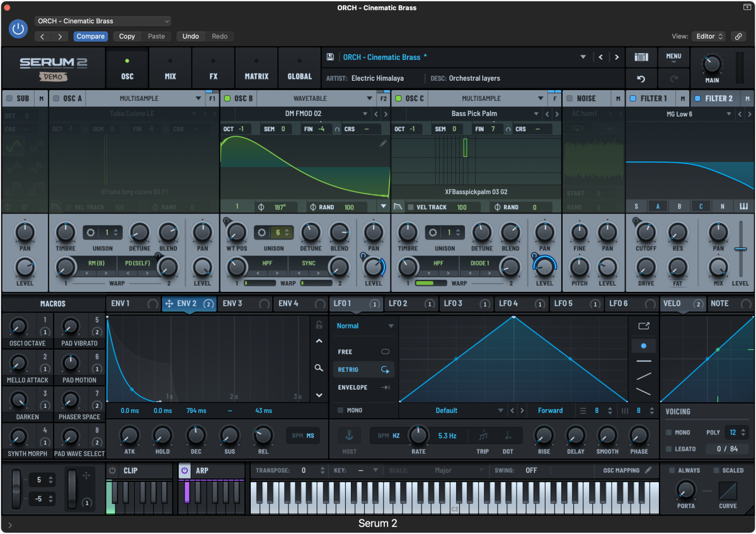Screen dimensions: 756x534
Task: Click the envelope zoom magnifier icon
Action: [x=319, y=368]
